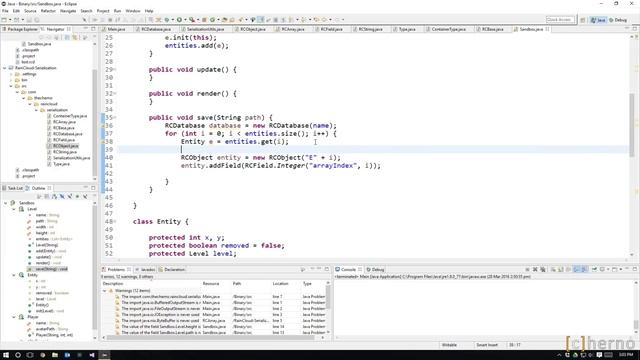Collapse Player class in Outline
The width and height of the screenshot is (640, 360).
click(14, 317)
